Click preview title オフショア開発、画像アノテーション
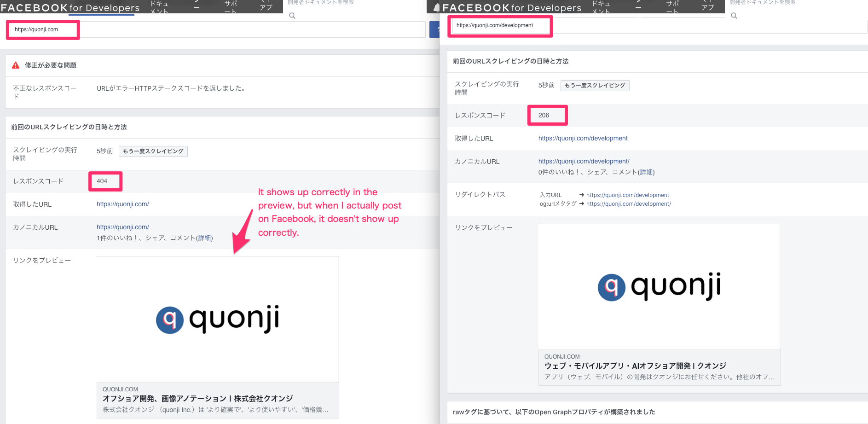Image resolution: width=868 pixels, height=424 pixels. 198,399
